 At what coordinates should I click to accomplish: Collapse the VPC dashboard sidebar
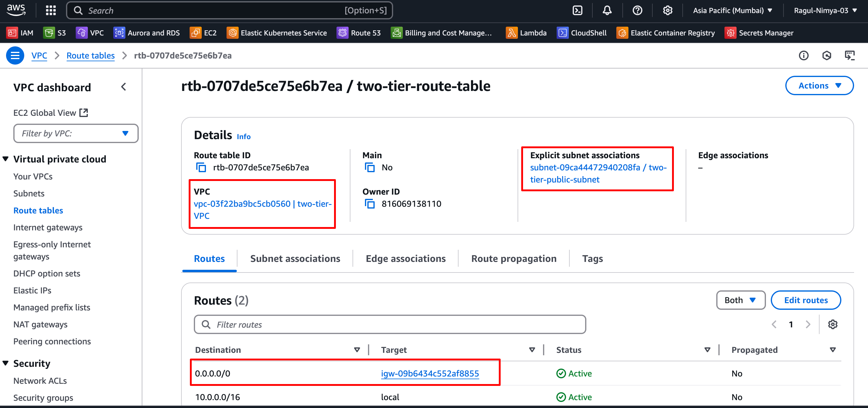(124, 87)
